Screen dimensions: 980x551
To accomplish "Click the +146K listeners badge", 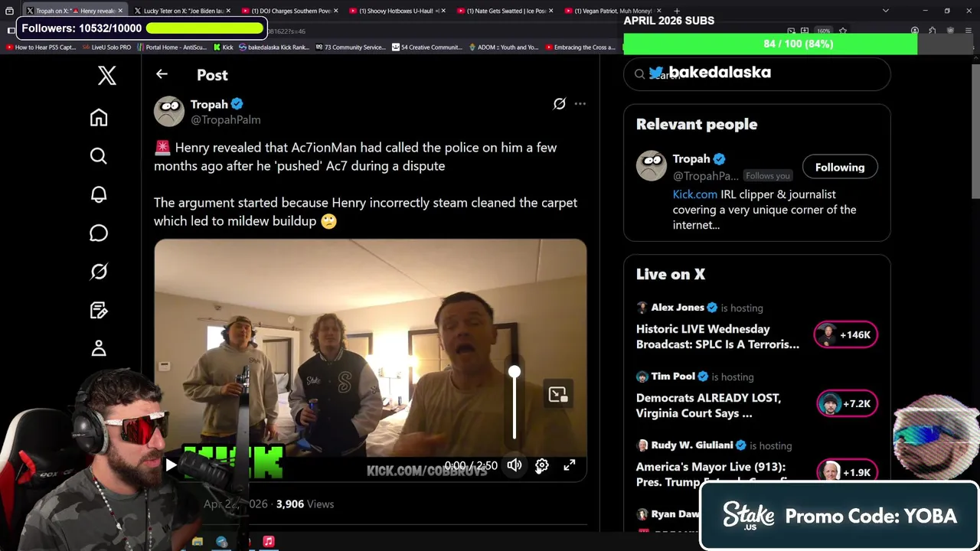I will [846, 334].
